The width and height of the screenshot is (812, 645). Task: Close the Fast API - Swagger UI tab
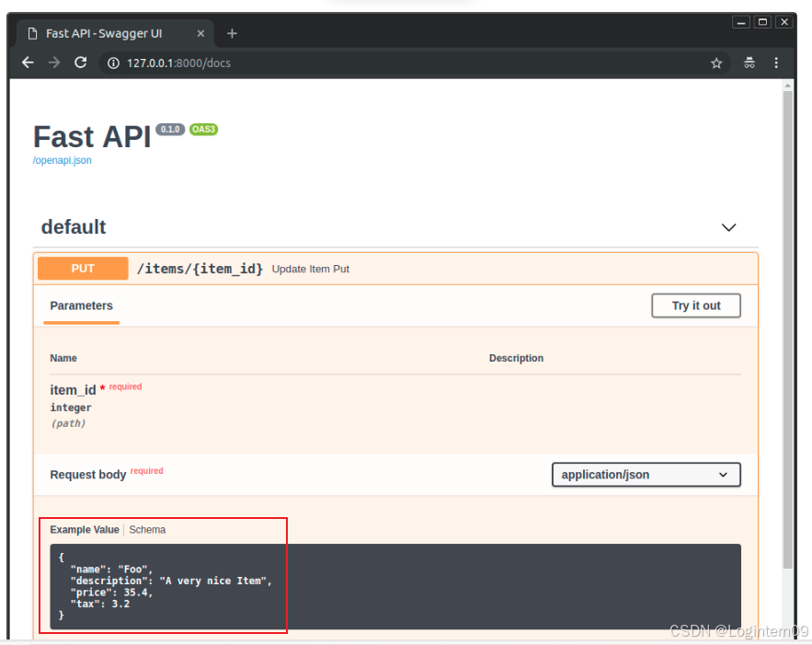200,34
